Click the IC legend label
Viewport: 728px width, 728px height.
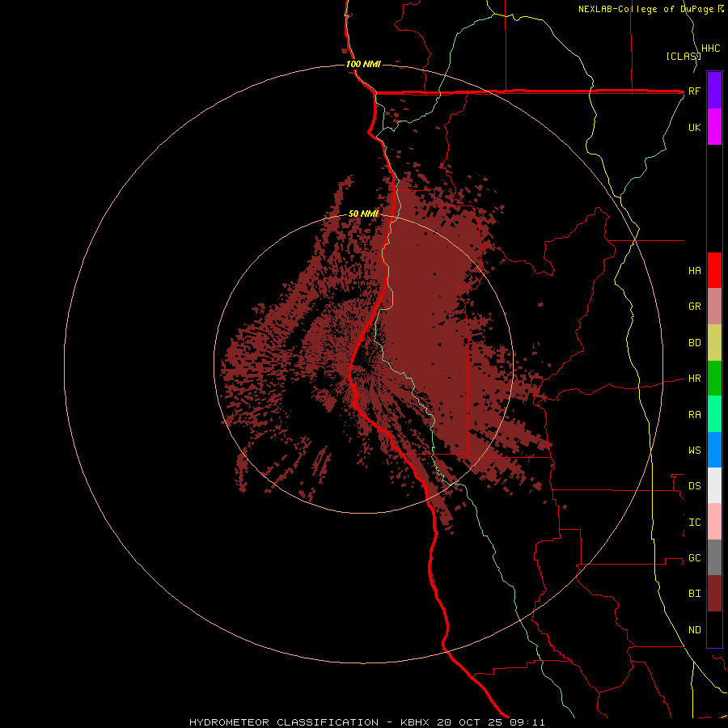coord(695,523)
